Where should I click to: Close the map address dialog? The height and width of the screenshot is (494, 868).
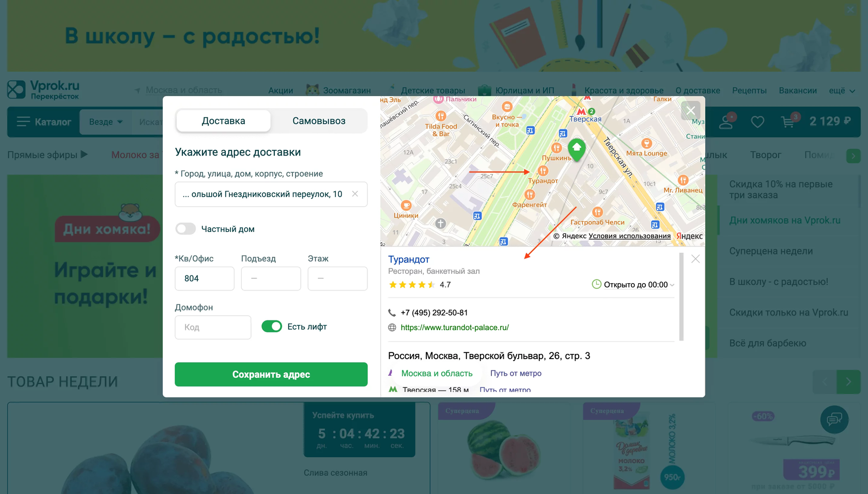tap(691, 111)
